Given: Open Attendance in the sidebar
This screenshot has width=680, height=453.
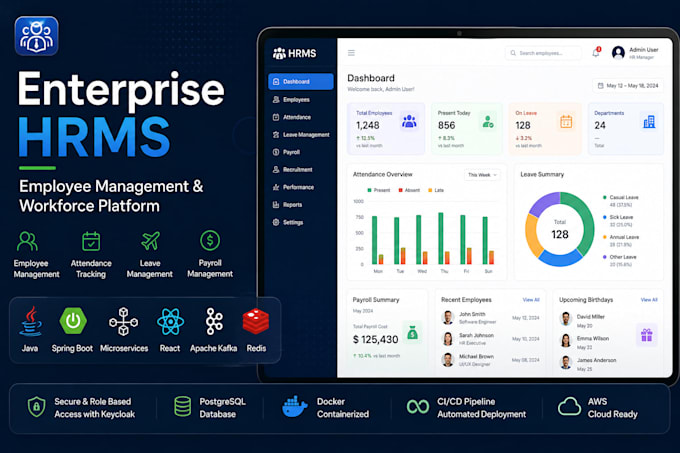Looking at the screenshot, I should tap(301, 117).
